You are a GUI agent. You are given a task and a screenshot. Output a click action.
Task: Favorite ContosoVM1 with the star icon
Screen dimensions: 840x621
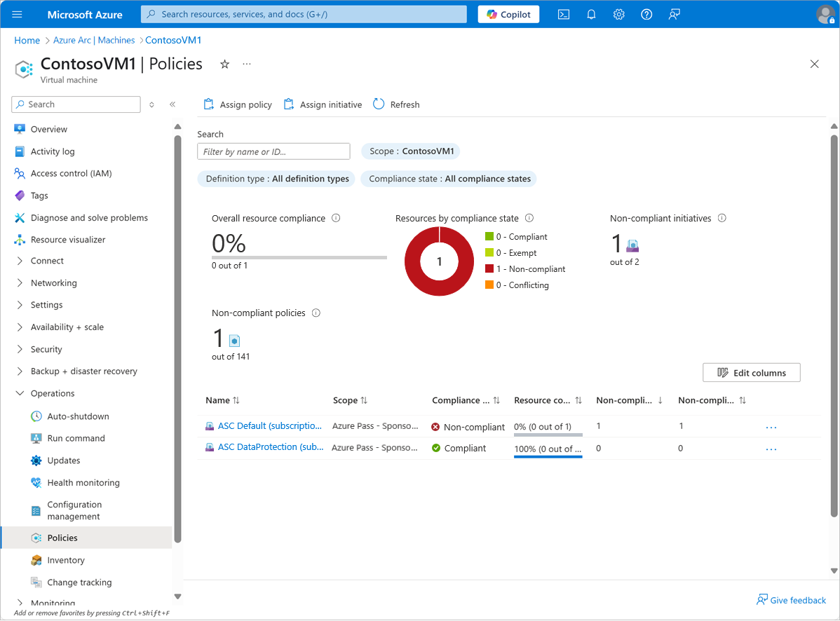coord(225,64)
